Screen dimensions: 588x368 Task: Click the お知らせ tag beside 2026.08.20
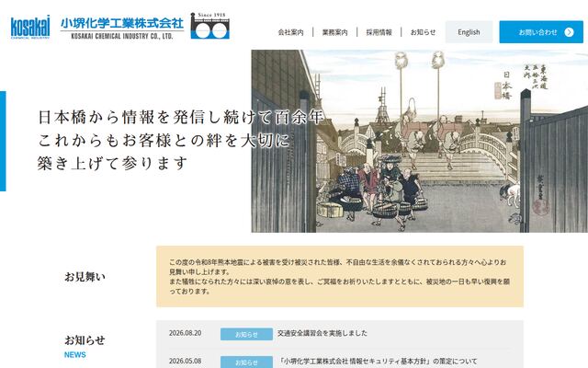tap(246, 334)
